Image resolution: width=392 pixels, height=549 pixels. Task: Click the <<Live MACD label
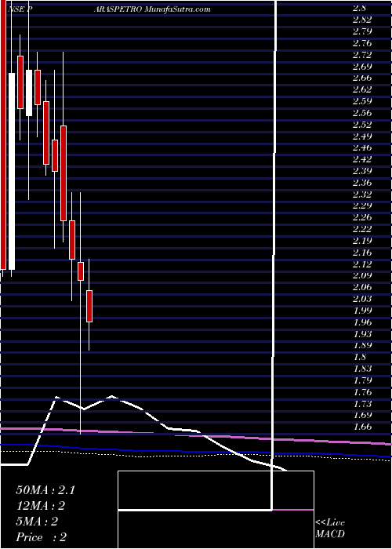tap(330, 529)
